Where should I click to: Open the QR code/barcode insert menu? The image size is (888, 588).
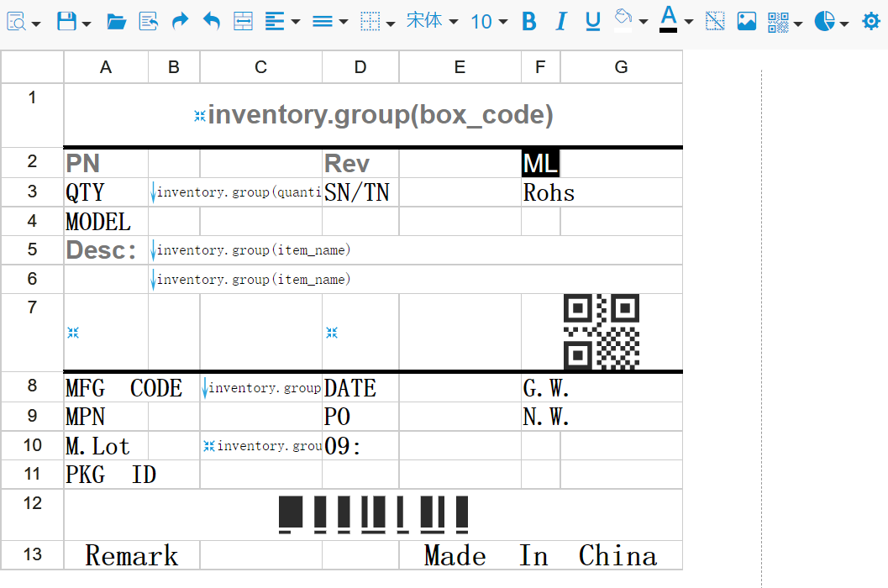[x=785, y=22]
